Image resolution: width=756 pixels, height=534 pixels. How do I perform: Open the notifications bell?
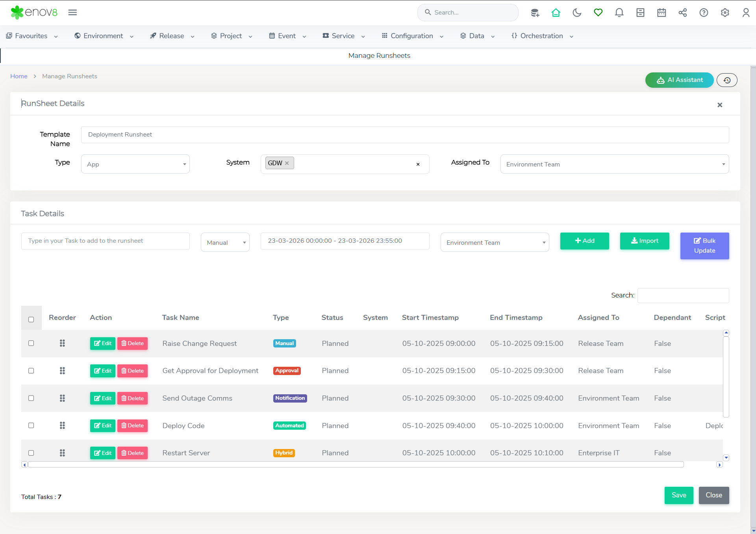[619, 13]
